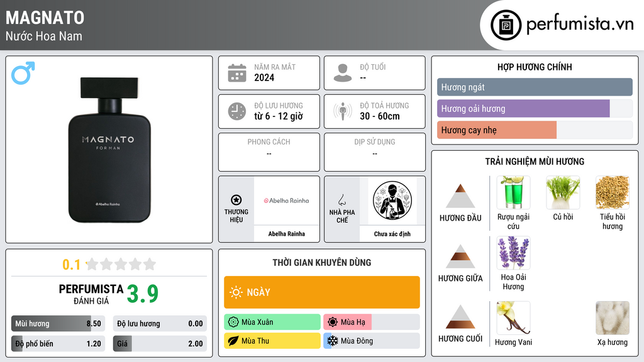Click the nose icon above Nhà pha chế

341,200
